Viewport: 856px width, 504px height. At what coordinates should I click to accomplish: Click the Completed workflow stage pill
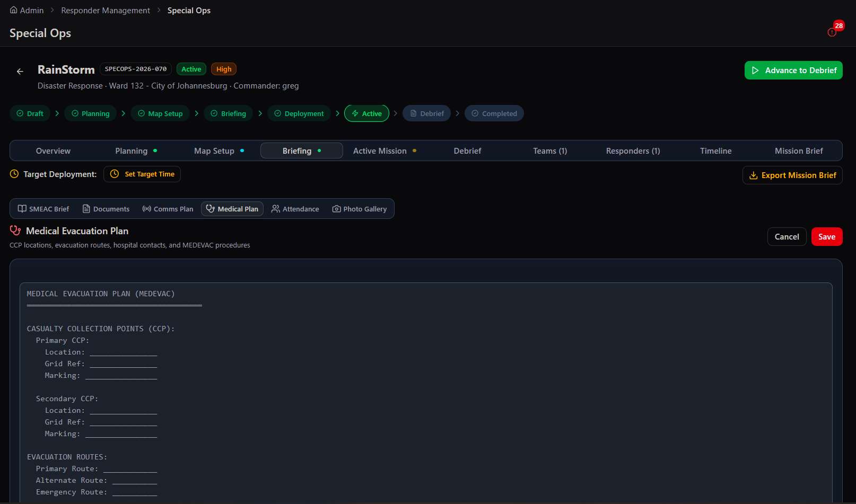coord(494,113)
